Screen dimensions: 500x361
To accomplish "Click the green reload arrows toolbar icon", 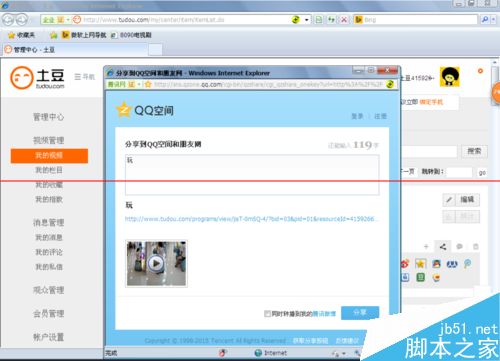I will click(x=331, y=20).
